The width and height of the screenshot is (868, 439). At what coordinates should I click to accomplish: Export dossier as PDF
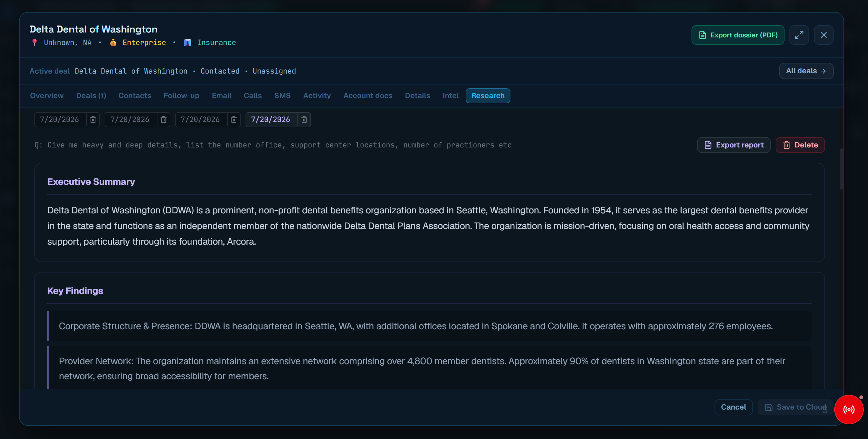(x=738, y=35)
